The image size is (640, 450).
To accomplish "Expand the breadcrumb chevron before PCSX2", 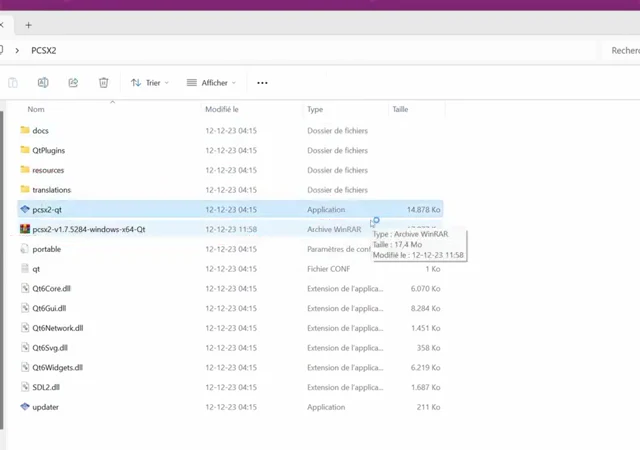I will click(17, 51).
